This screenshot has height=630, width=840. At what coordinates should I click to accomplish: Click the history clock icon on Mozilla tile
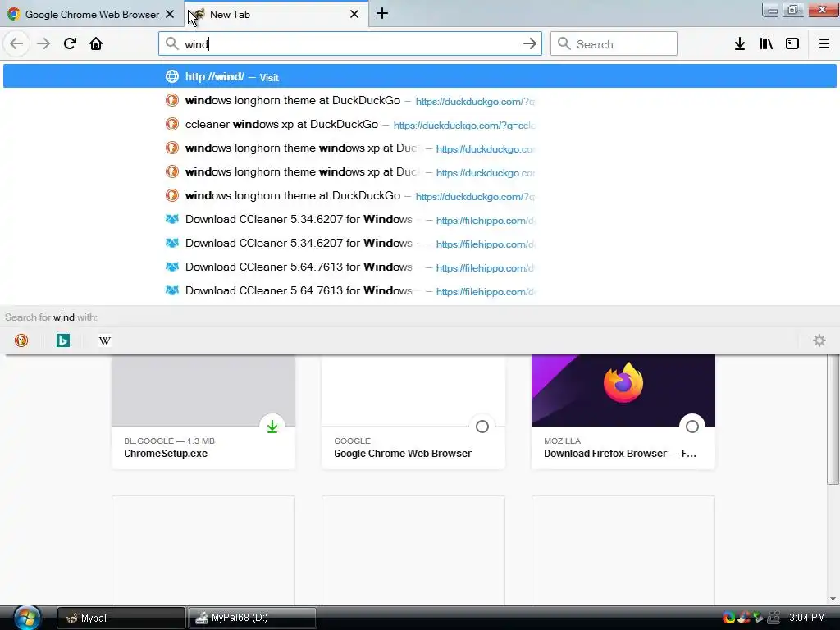point(692,427)
